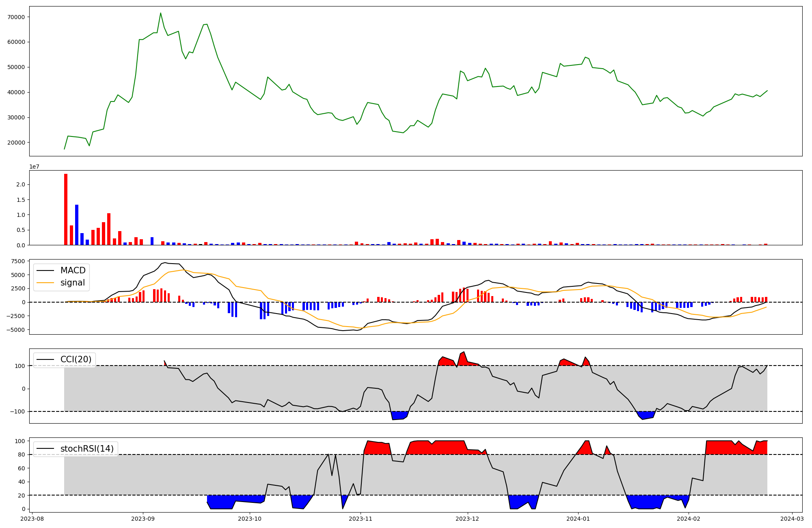
Task: Click the 2024-03 x-axis date label
Action: tap(793, 518)
